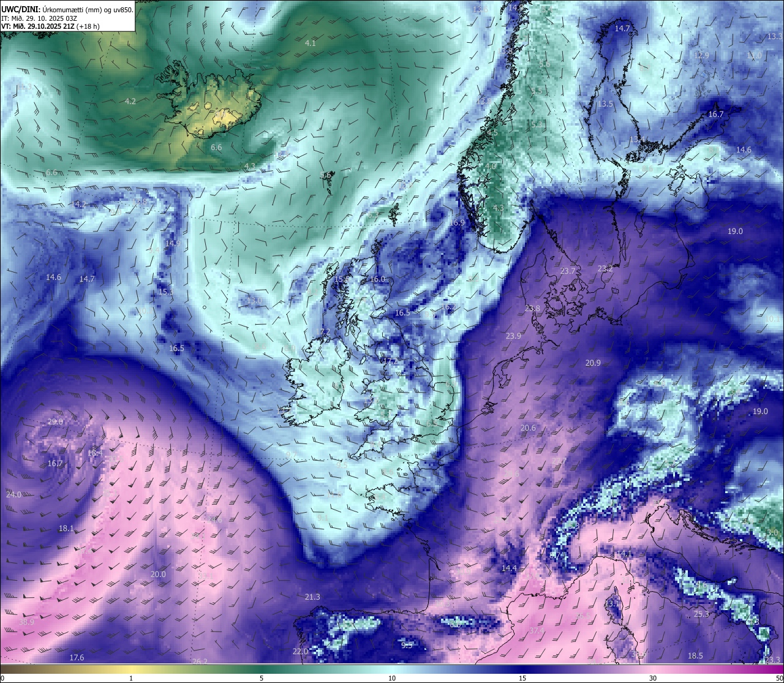Viewport: 784px width, 683px height.
Task: Click the 22.0 value over Spain
Action: pos(300,651)
